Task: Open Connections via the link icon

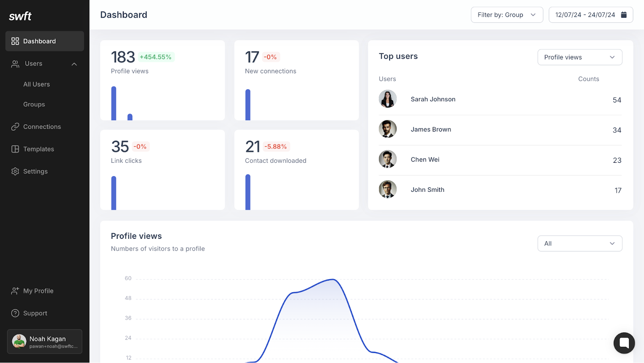Action: click(15, 126)
